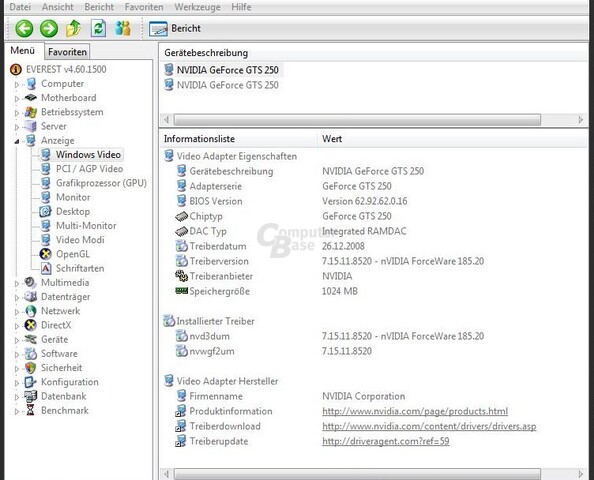
Task: Select the first NVIDIA GeForce GTS 250 device
Action: 228,70
